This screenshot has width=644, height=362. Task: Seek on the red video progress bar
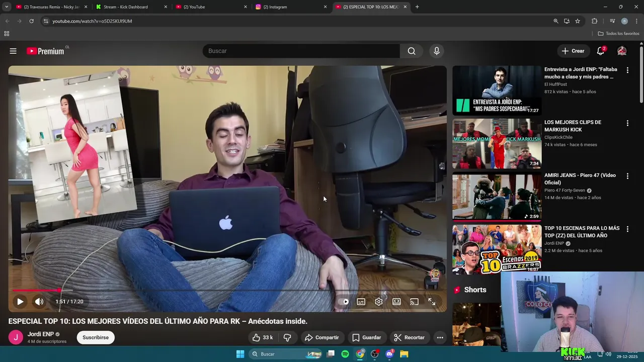[x=227, y=290]
